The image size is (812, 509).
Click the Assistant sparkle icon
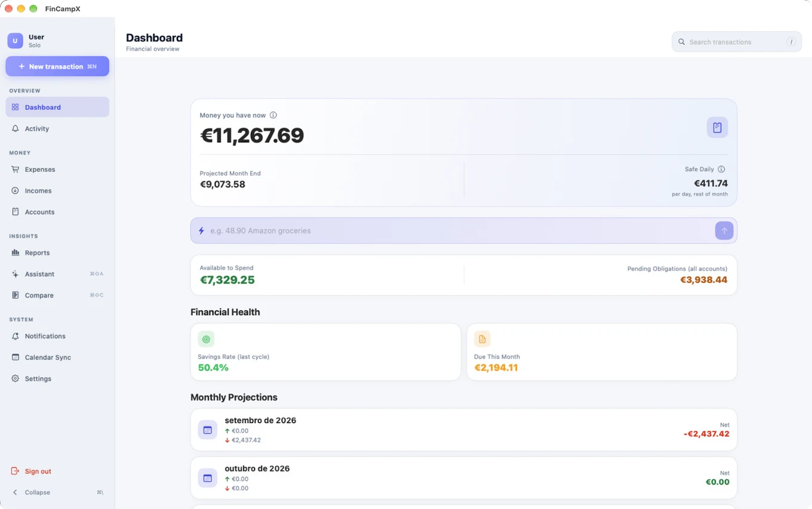(x=16, y=274)
